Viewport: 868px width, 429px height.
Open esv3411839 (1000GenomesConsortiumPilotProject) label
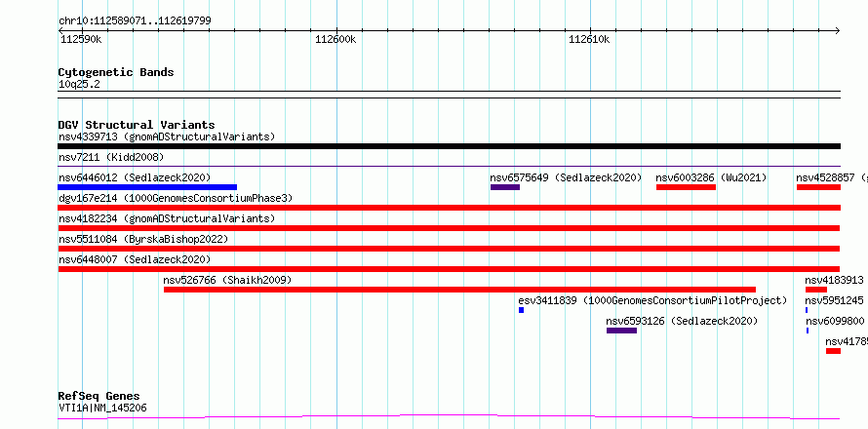click(652, 300)
